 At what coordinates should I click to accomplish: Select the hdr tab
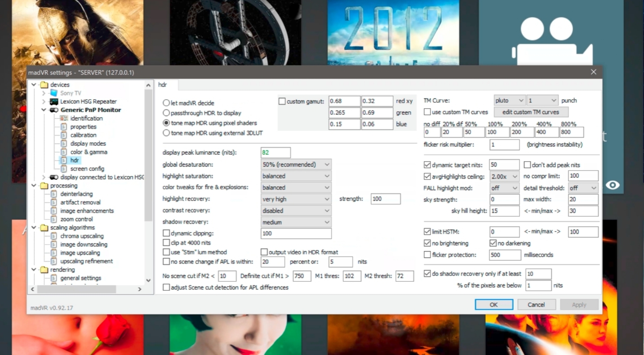(162, 84)
